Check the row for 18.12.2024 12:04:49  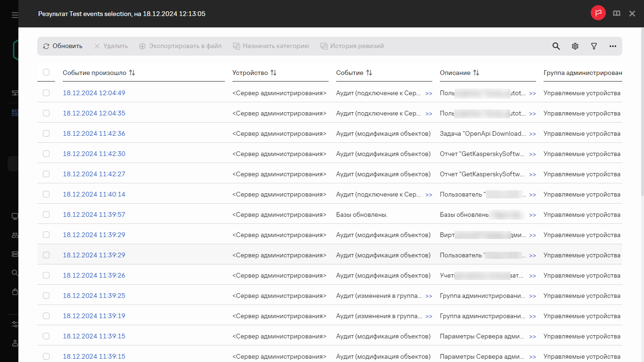coord(46,93)
